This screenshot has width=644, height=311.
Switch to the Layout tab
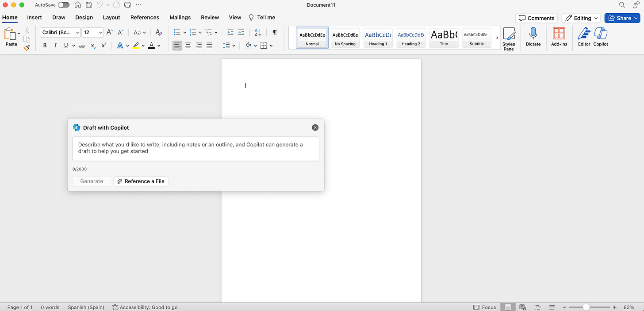111,17
